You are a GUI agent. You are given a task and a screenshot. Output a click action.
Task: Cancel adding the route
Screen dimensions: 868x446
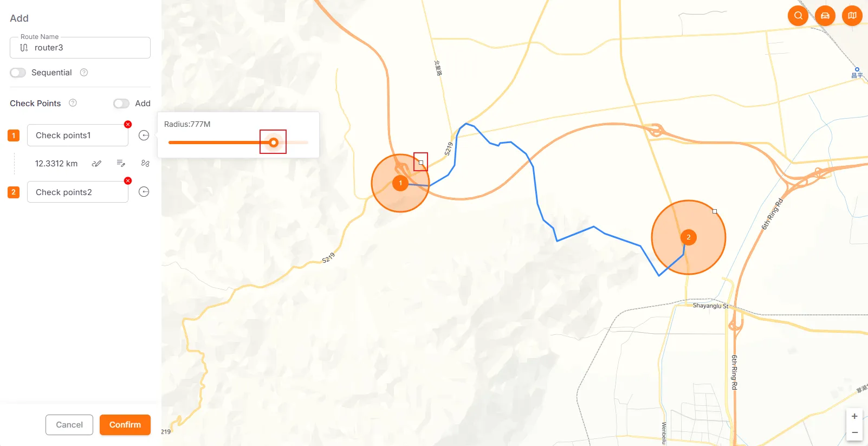coord(69,425)
